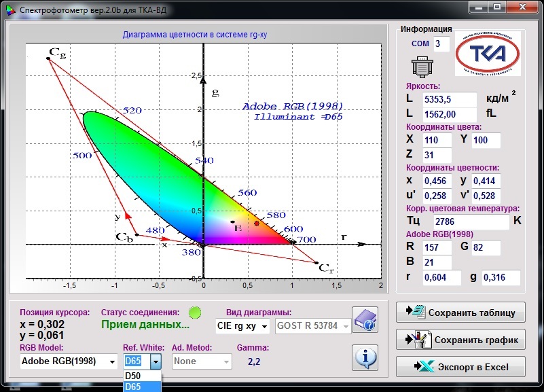Open the RGB Model dropdown

pyautogui.click(x=111, y=361)
